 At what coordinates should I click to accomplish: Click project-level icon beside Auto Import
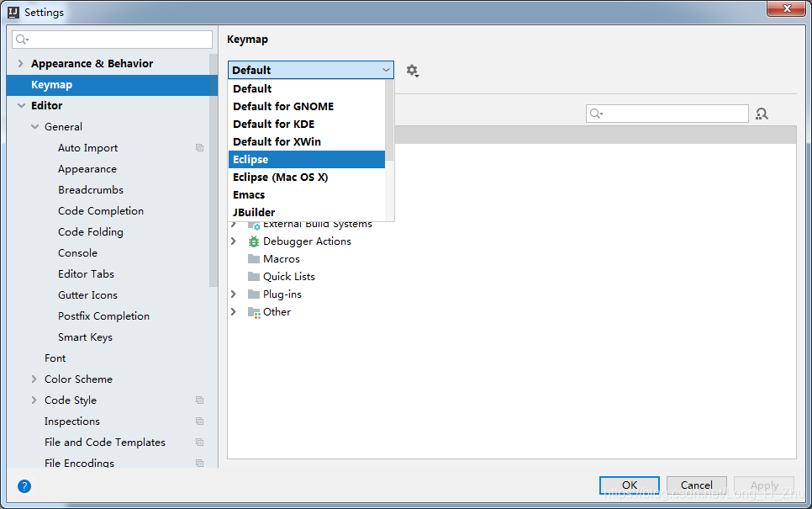pyautogui.click(x=199, y=148)
